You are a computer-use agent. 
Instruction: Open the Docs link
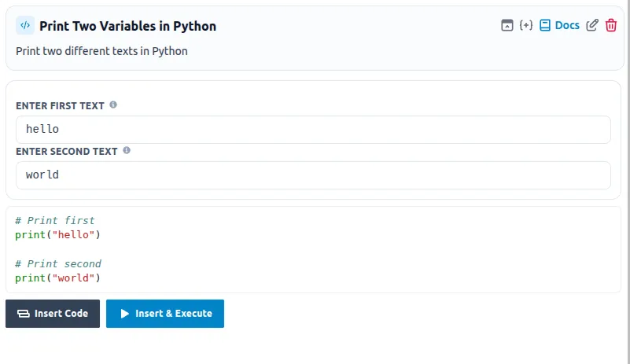[559, 25]
